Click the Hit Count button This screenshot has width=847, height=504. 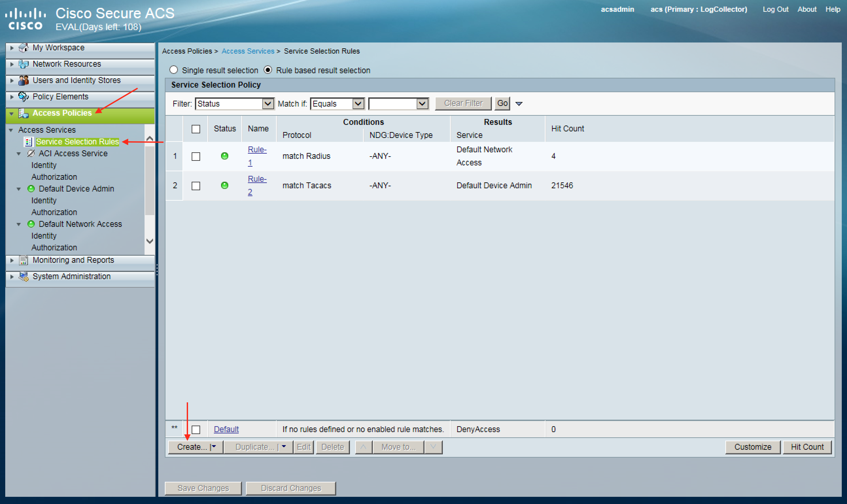point(807,447)
